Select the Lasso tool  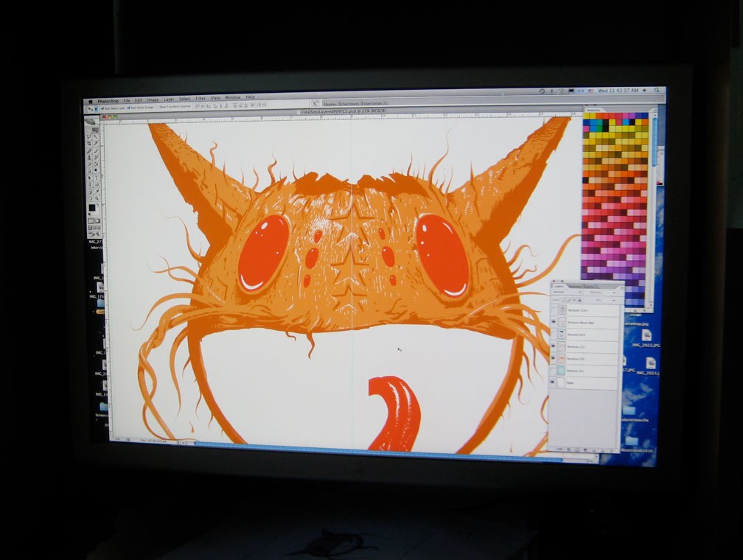pyautogui.click(x=89, y=137)
